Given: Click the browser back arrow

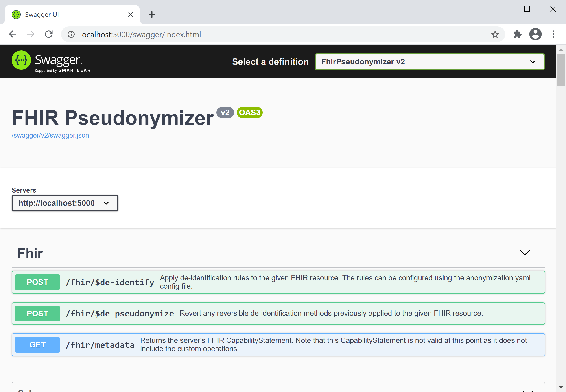Looking at the screenshot, I should coord(13,34).
